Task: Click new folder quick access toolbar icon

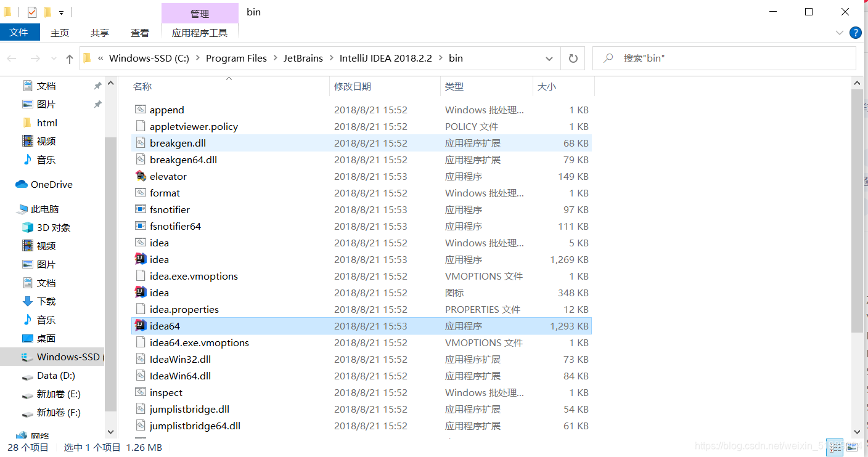Action: tap(47, 12)
